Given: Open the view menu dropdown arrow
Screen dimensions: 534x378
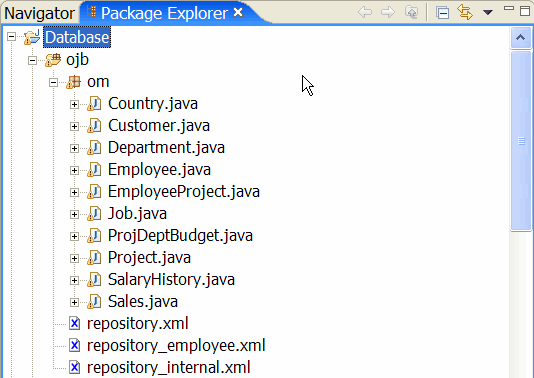Looking at the screenshot, I should (x=488, y=13).
